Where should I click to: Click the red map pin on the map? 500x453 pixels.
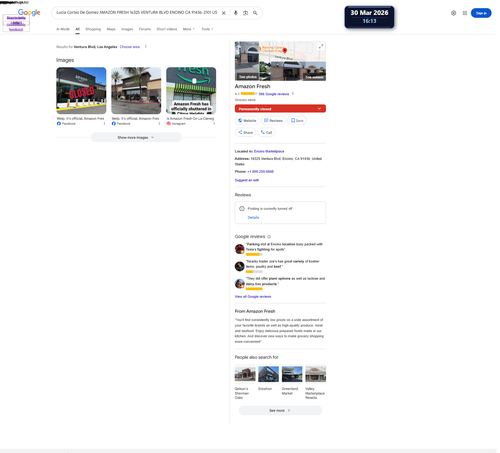coord(285,51)
